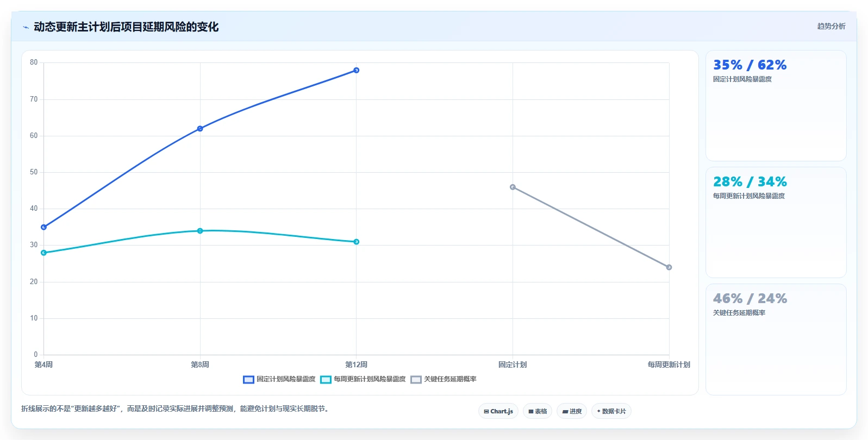Click the 数据卡片 chip
Viewport: 868px width, 440px height.
point(611,411)
